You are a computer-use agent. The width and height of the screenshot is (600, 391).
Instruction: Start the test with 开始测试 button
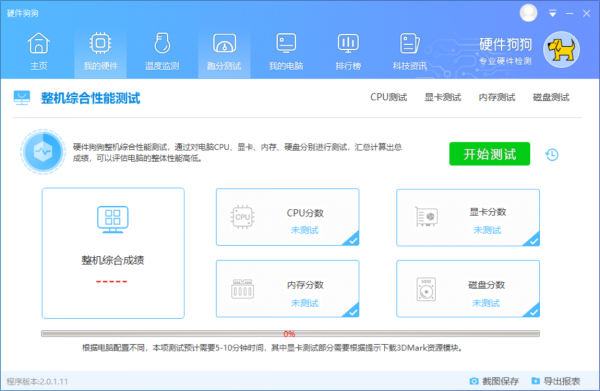click(489, 154)
